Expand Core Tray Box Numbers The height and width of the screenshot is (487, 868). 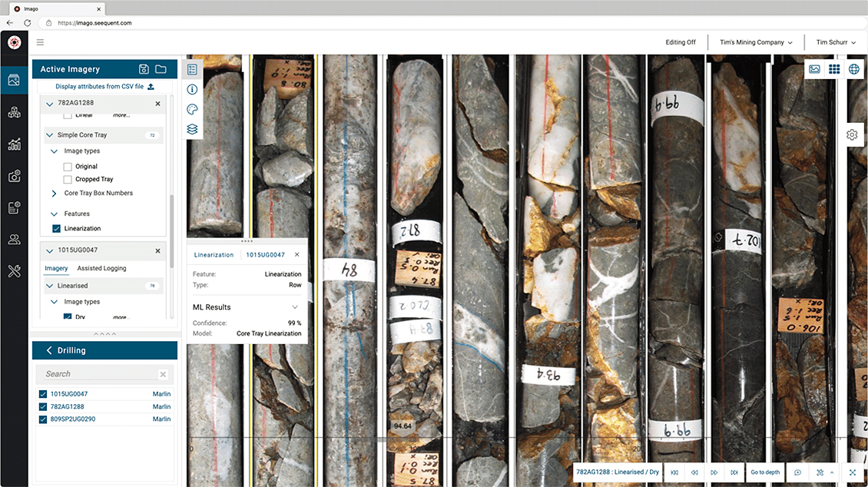[x=54, y=194]
